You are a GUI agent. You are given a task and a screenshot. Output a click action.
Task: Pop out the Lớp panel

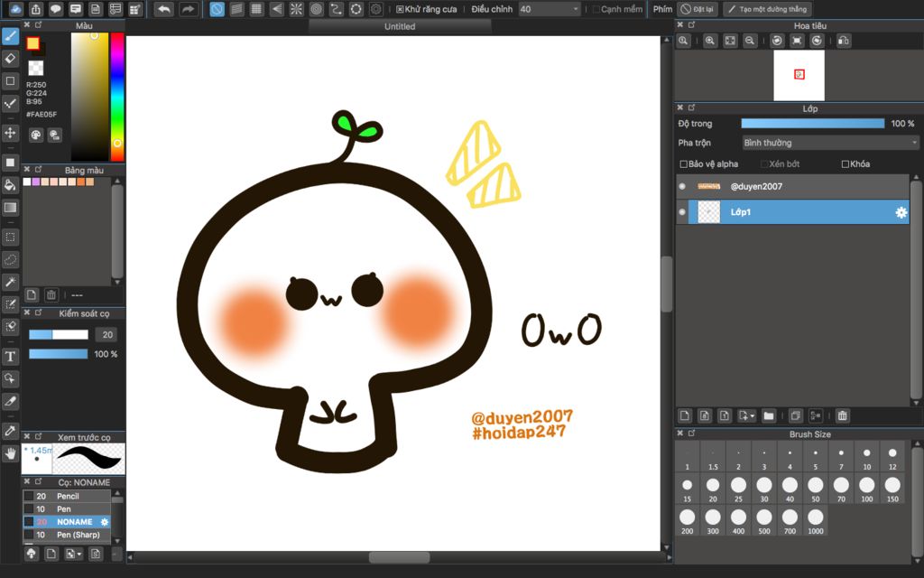click(692, 107)
